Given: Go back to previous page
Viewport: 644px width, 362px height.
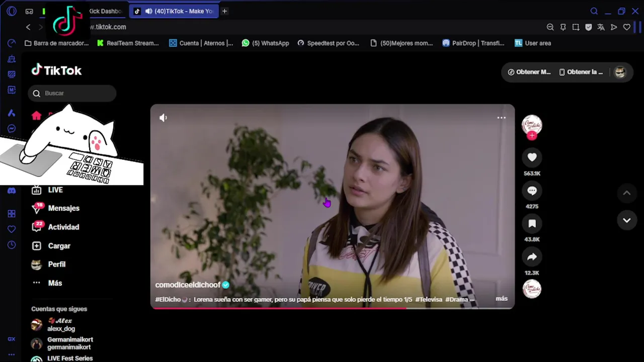Looking at the screenshot, I should [28, 27].
